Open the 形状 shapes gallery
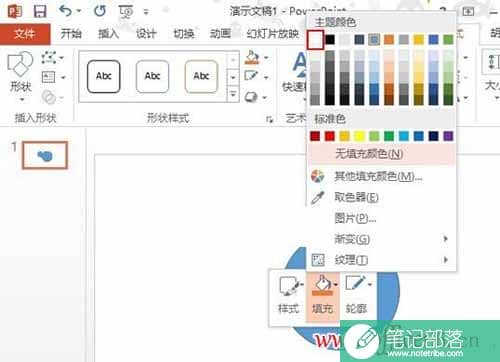 pos(21,77)
